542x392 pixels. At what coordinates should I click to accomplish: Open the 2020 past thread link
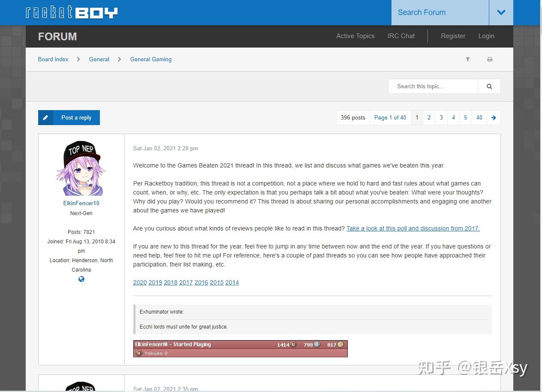(x=140, y=282)
